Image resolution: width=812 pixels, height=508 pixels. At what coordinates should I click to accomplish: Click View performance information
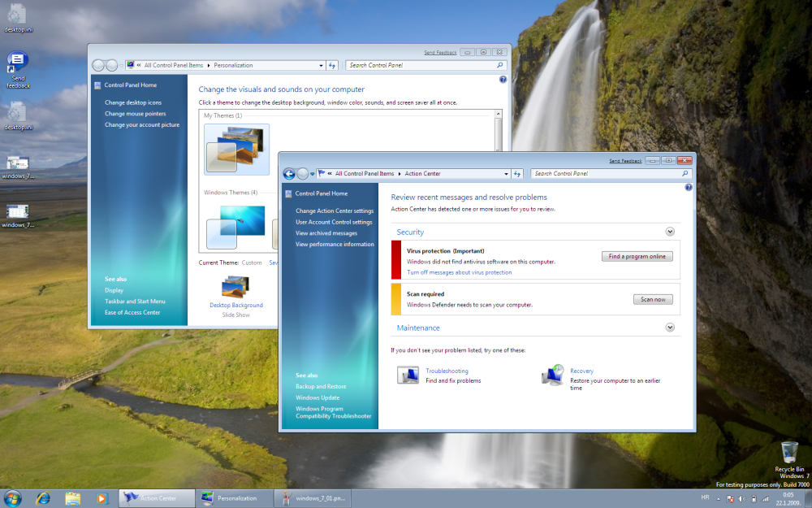pyautogui.click(x=335, y=244)
